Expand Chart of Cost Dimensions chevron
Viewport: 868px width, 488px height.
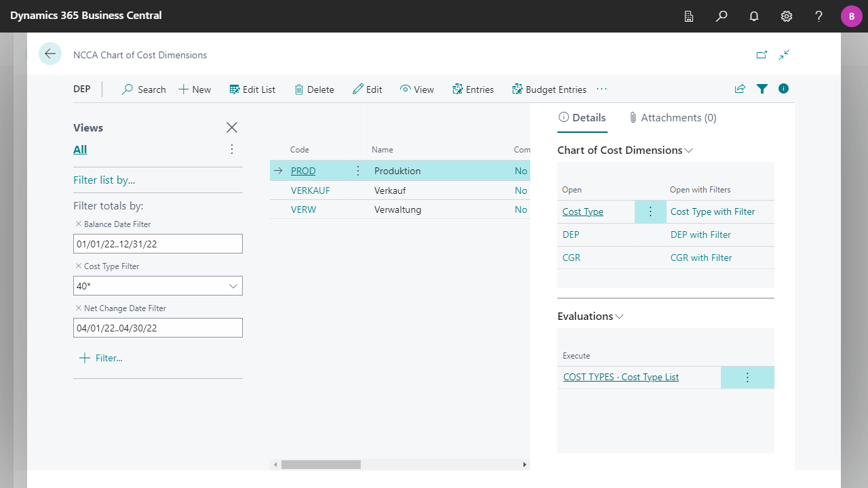[x=689, y=150]
